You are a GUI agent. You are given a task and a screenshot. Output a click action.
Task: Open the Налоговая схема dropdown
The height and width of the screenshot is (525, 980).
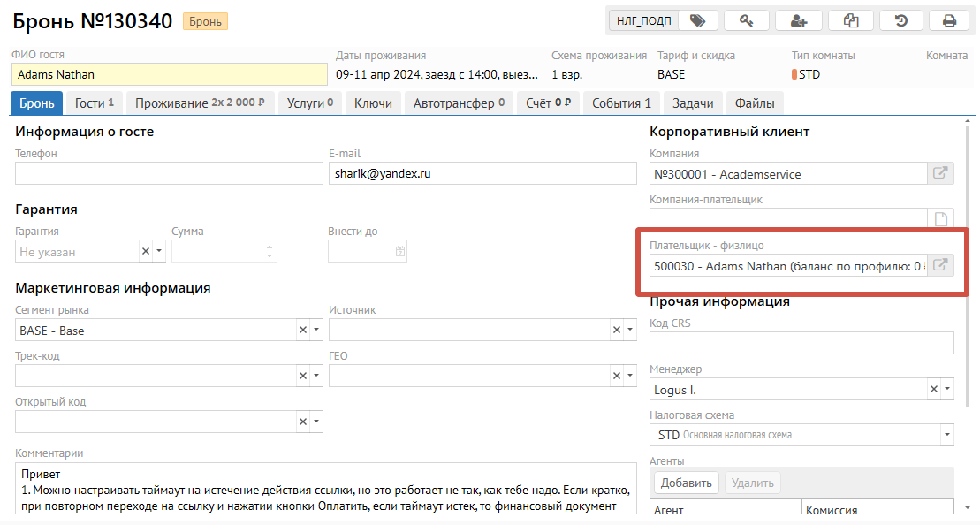pyautogui.click(x=947, y=435)
